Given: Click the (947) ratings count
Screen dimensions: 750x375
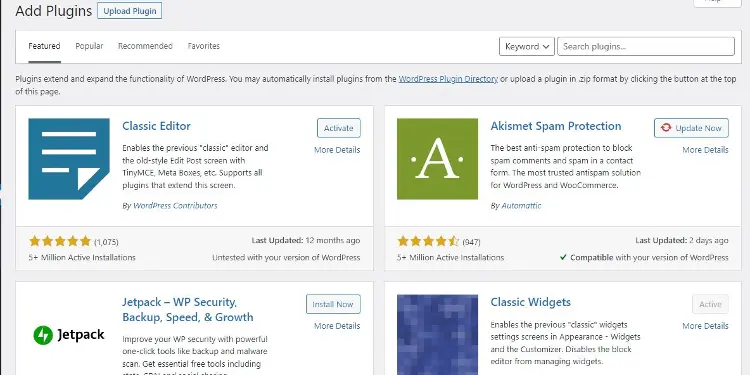Looking at the screenshot, I should click(x=471, y=242).
